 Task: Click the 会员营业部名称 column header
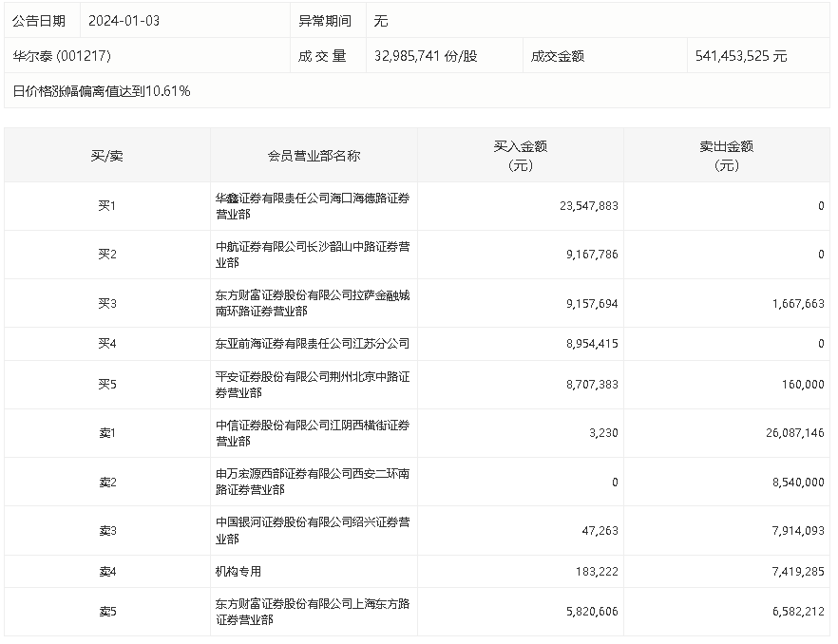(314, 156)
